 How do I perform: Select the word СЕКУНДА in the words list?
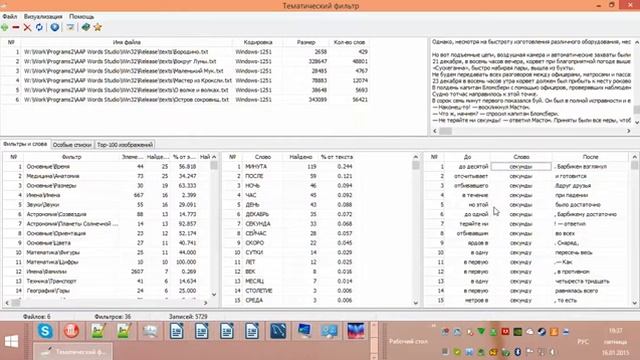coord(258,224)
